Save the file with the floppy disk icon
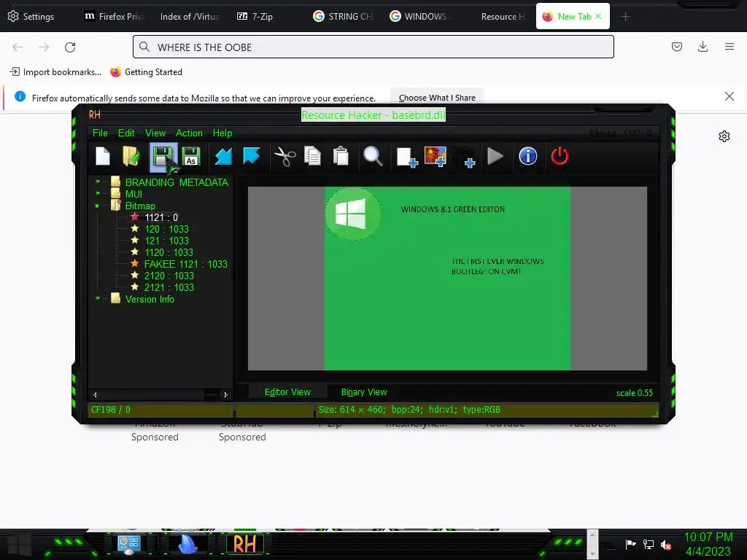747x560 pixels. [x=163, y=156]
